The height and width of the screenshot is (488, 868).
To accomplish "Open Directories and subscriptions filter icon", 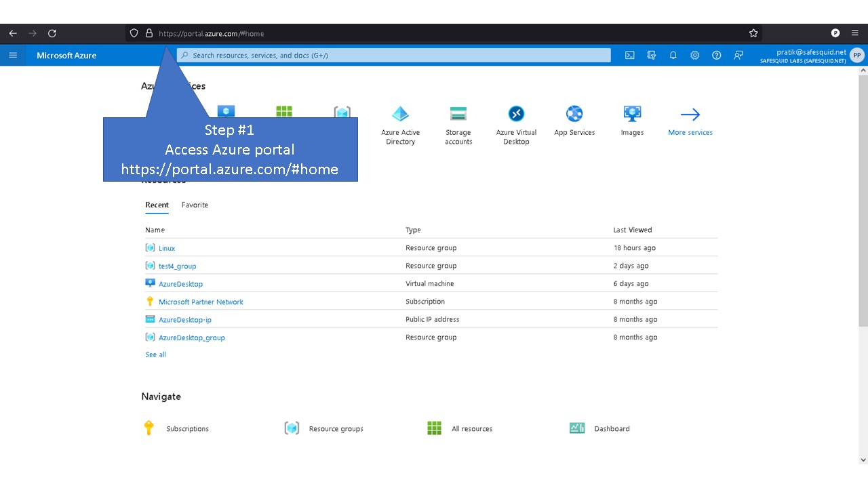I will (652, 56).
